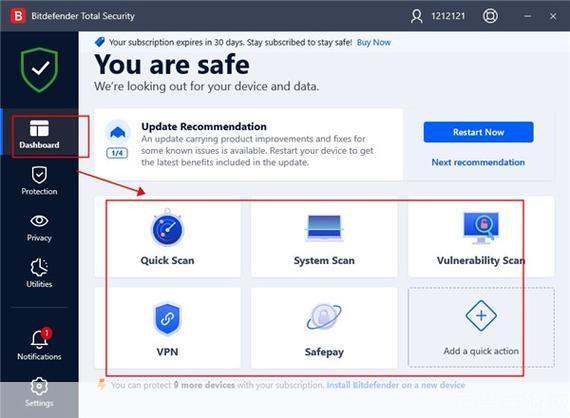Launch Safepay browser tile

click(x=324, y=328)
